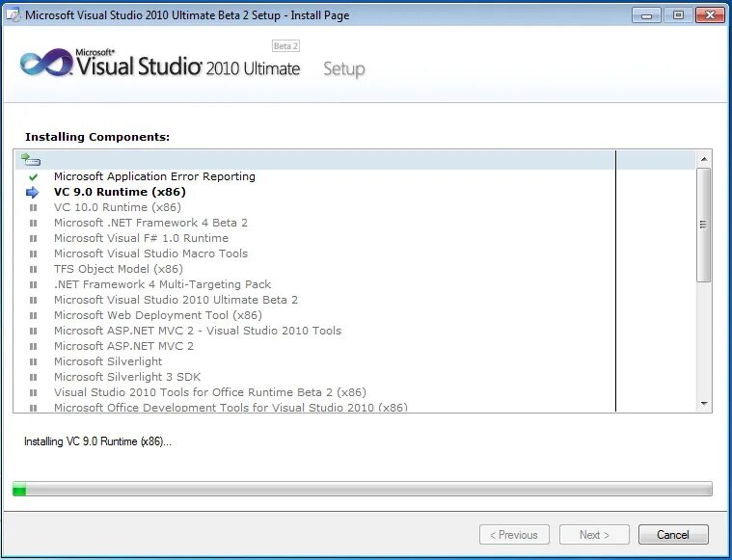Click the Cancel button

pos(673,534)
